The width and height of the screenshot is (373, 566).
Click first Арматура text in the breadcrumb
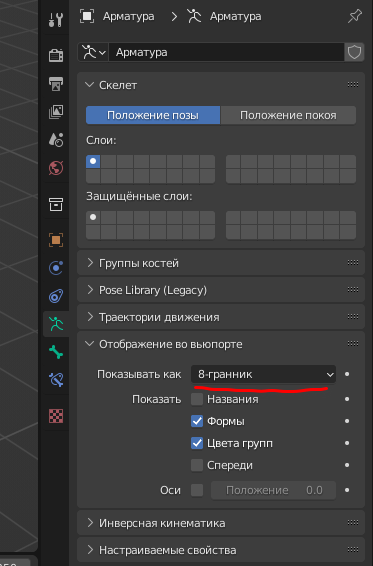[x=129, y=16]
